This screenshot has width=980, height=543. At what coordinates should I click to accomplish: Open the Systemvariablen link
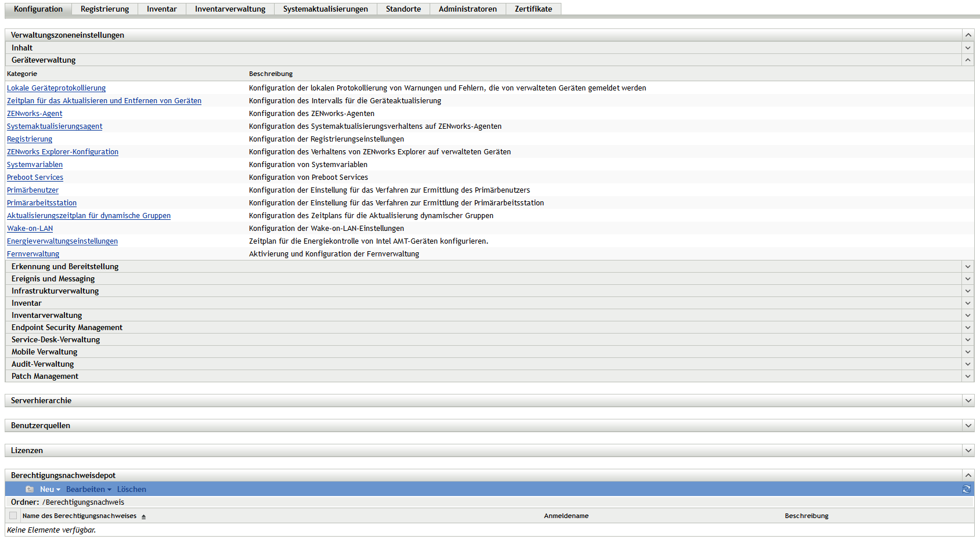click(x=35, y=165)
